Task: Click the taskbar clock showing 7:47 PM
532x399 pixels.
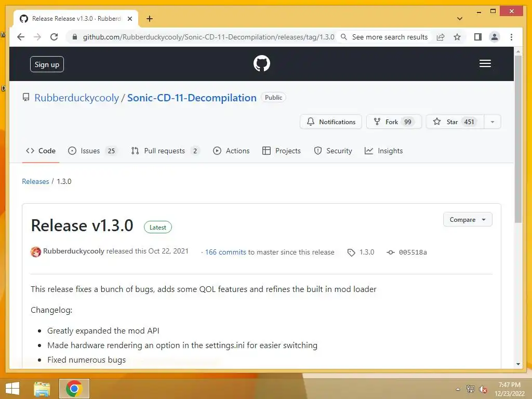Action: 509,389
